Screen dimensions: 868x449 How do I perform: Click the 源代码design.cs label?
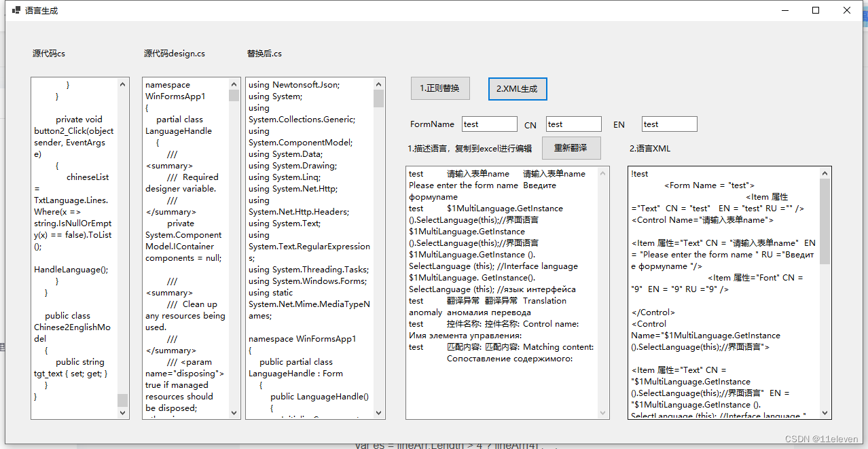175,54
